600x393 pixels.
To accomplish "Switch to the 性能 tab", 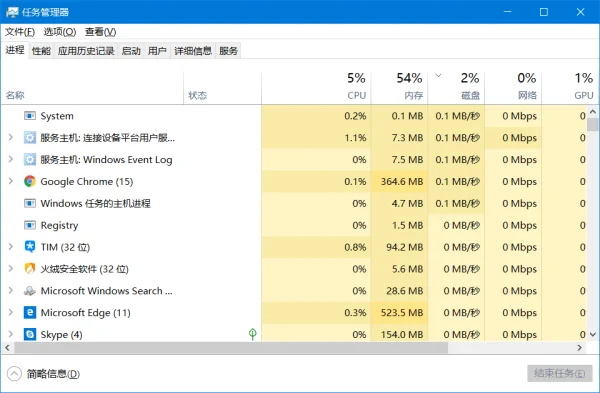I will click(41, 51).
